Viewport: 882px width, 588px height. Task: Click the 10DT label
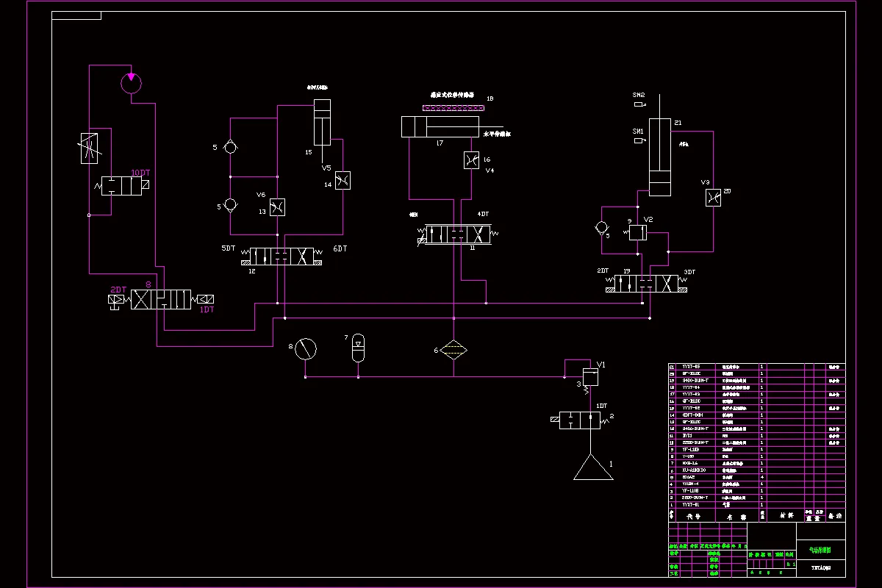[140, 173]
